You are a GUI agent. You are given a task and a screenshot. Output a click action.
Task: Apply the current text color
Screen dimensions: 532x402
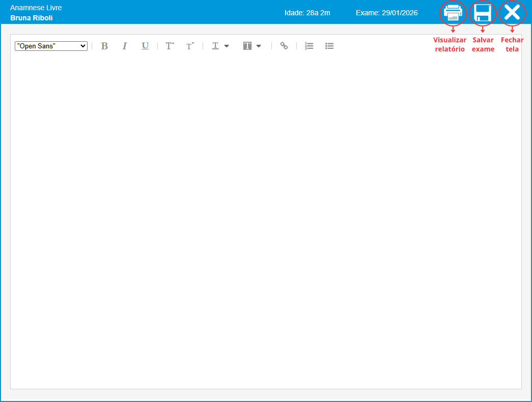[x=215, y=46]
